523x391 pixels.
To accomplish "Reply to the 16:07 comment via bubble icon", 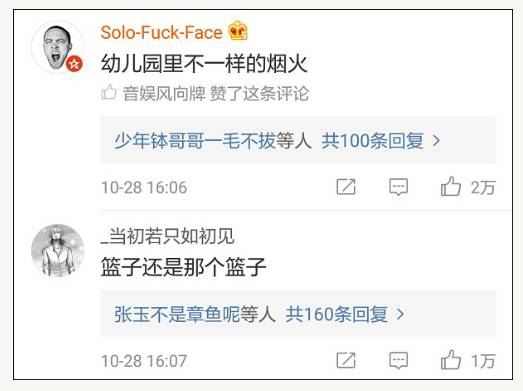I will point(399,360).
